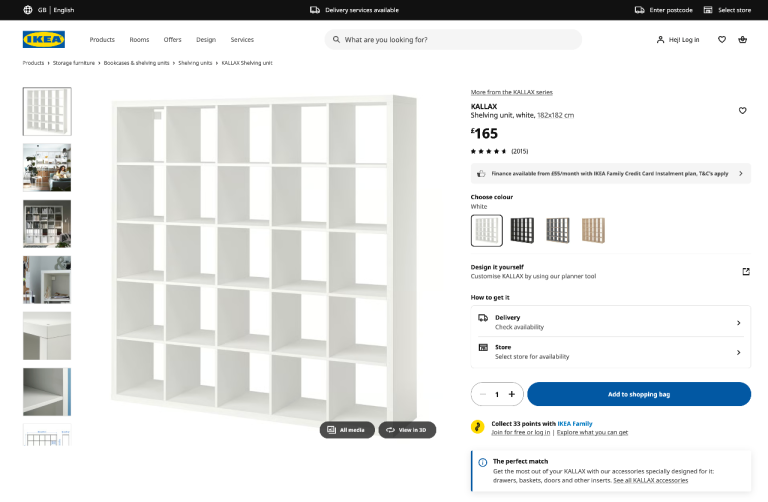Click the delivery truck icon in top bar

(x=314, y=10)
